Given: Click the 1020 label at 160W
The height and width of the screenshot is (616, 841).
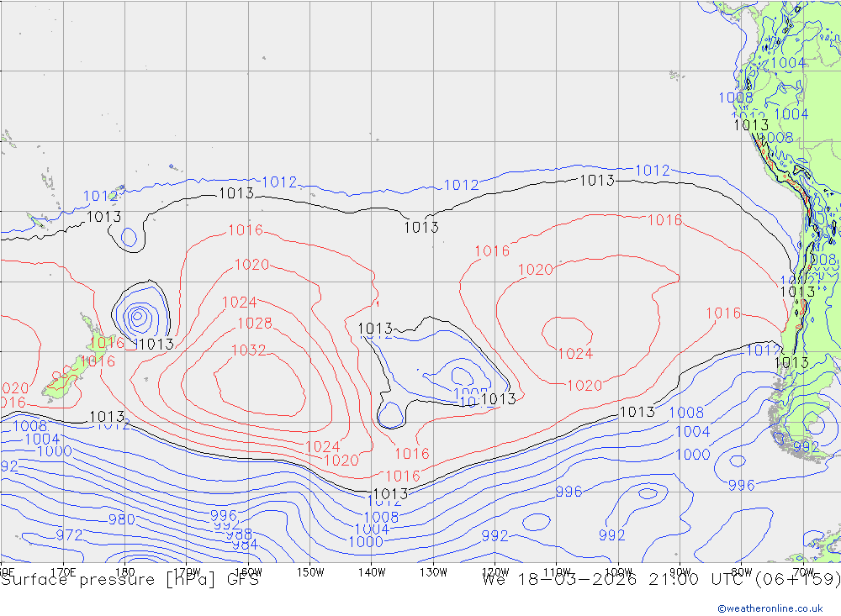Looking at the screenshot, I should click(251, 265).
